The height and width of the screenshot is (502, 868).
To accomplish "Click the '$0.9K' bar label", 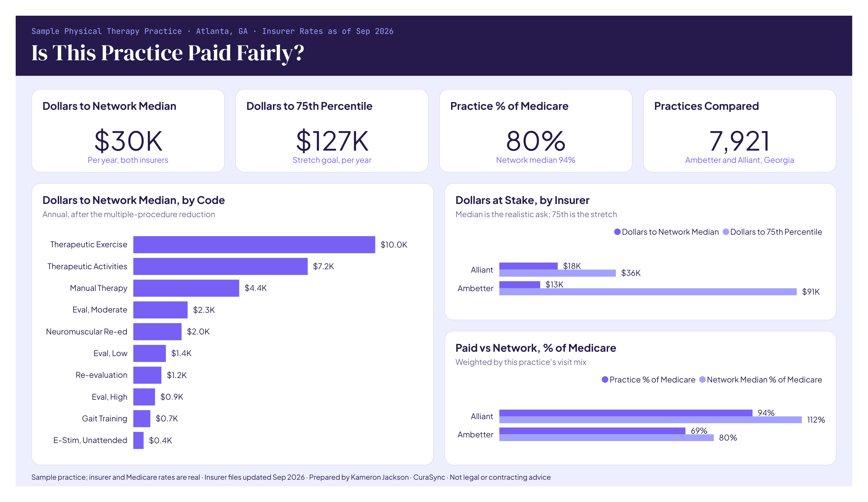I will [172, 397].
